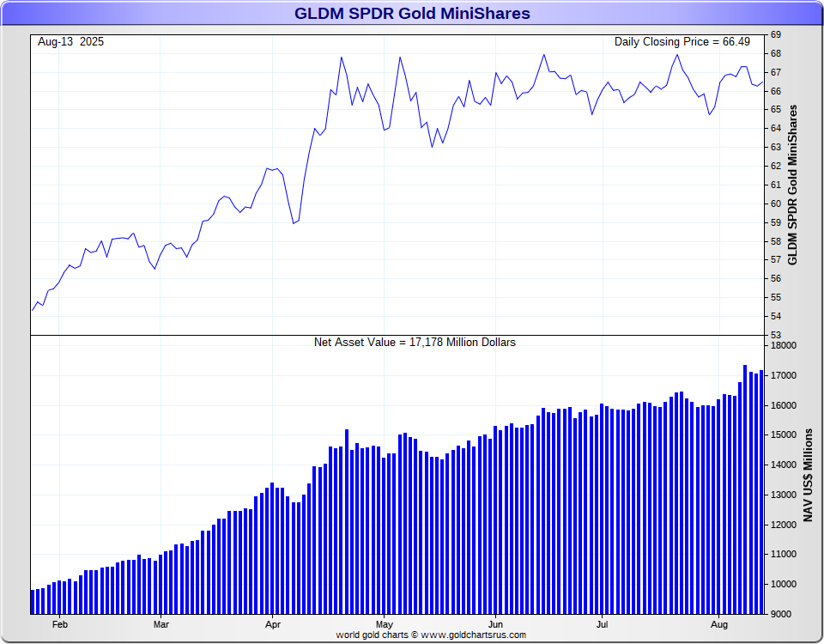Select the 'Aug-13 2025' date label
This screenshot has width=824, height=644.
click(71, 42)
